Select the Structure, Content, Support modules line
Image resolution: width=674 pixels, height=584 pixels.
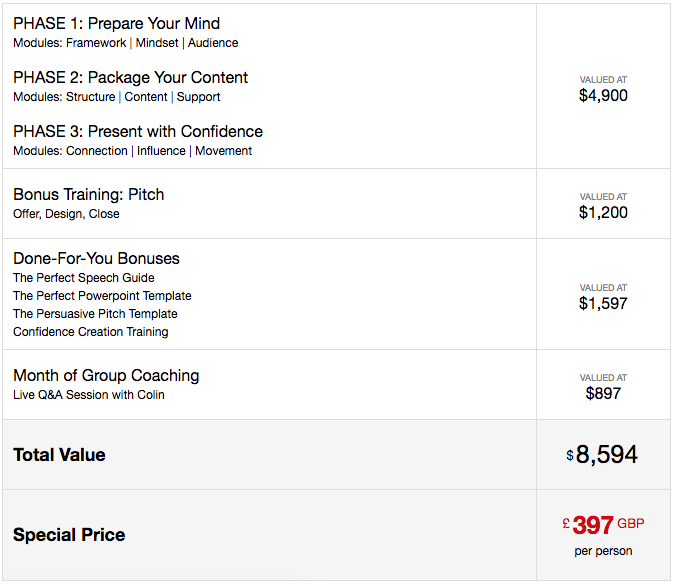(116, 97)
